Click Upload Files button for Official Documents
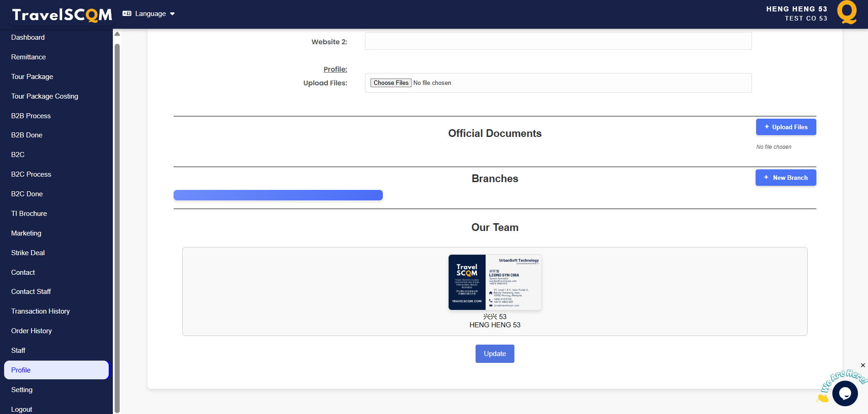The width and height of the screenshot is (868, 414). click(786, 127)
